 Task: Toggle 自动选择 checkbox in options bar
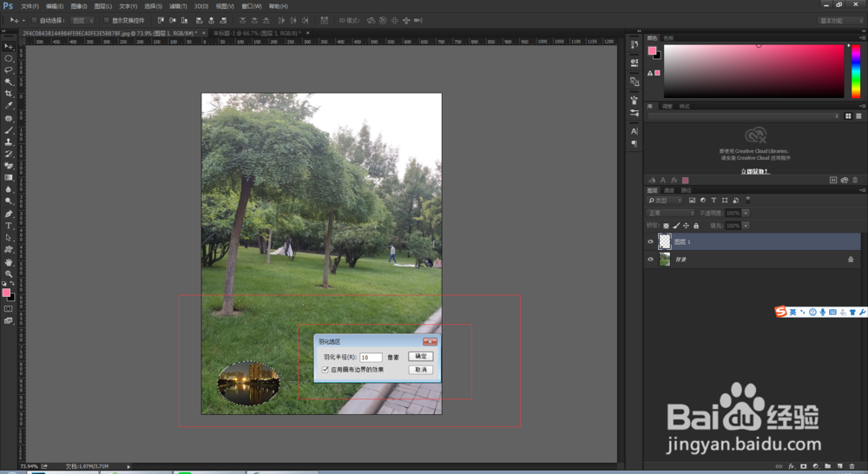pyautogui.click(x=35, y=21)
